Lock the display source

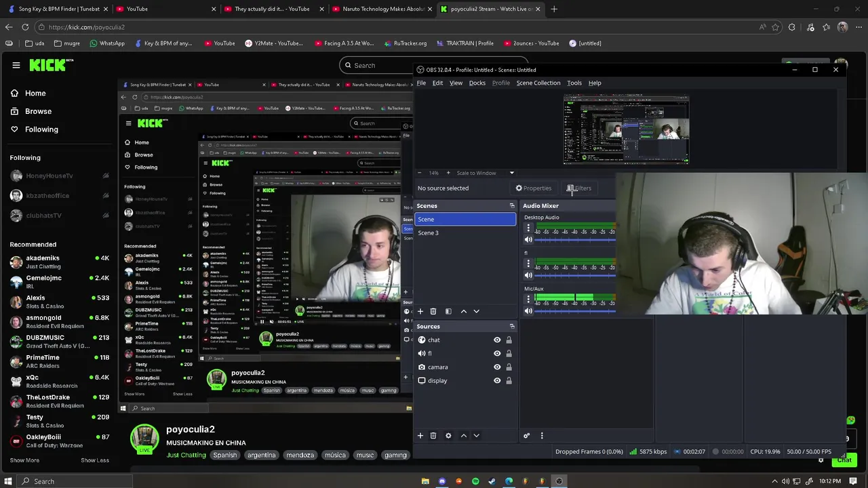509,381
